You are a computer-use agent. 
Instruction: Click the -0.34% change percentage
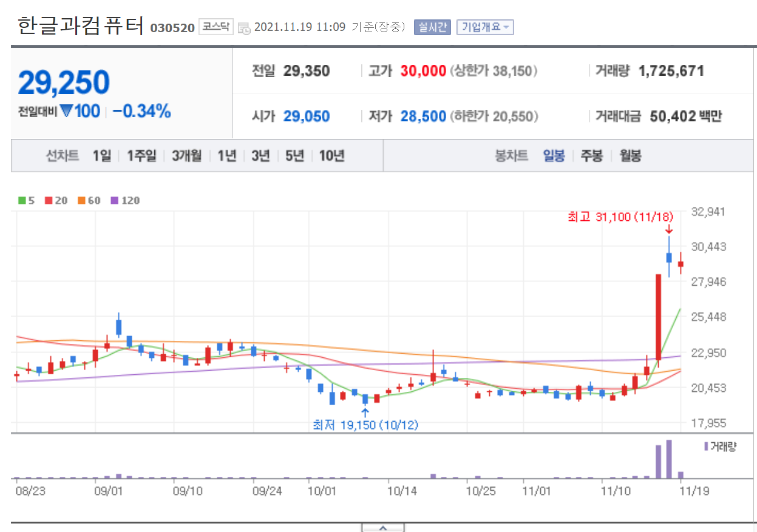(141, 112)
